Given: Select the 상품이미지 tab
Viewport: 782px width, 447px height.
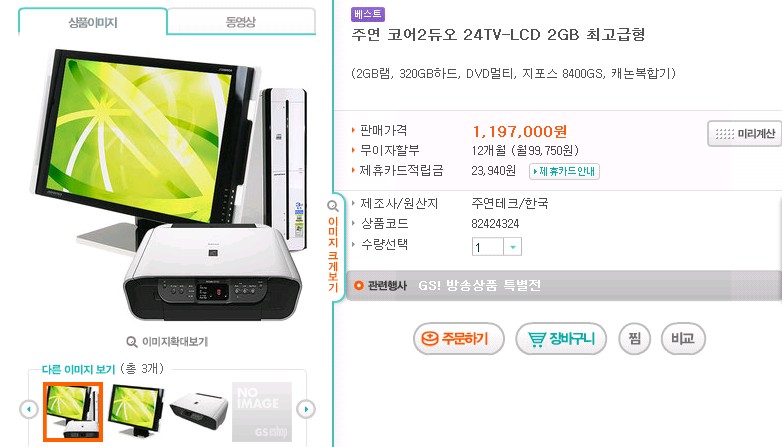Looking at the screenshot, I should click(x=93, y=22).
